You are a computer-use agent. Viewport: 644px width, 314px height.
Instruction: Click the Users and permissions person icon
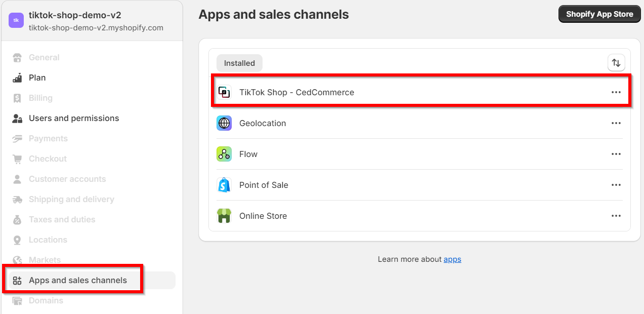(18, 118)
